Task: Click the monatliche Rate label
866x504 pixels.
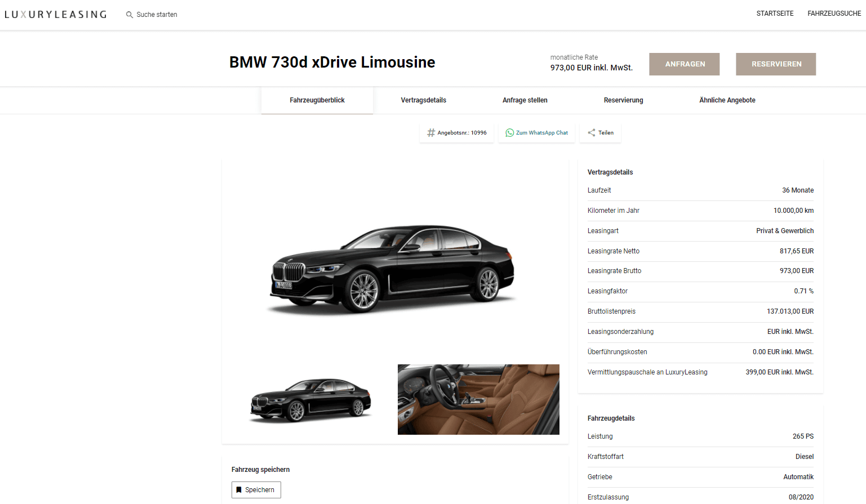Action: pyautogui.click(x=574, y=57)
